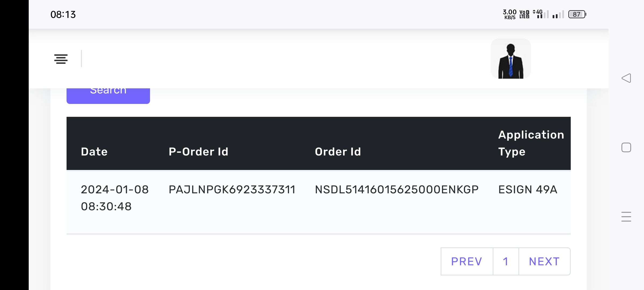Open Android recent apps menu icon
Screen dimensions: 644x290
click(626, 217)
